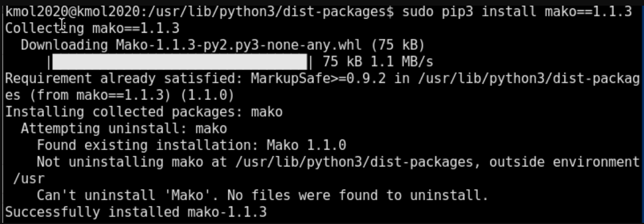
Task: Click the '75 kB 1.1 MB/s' speed text
Action: [378, 62]
